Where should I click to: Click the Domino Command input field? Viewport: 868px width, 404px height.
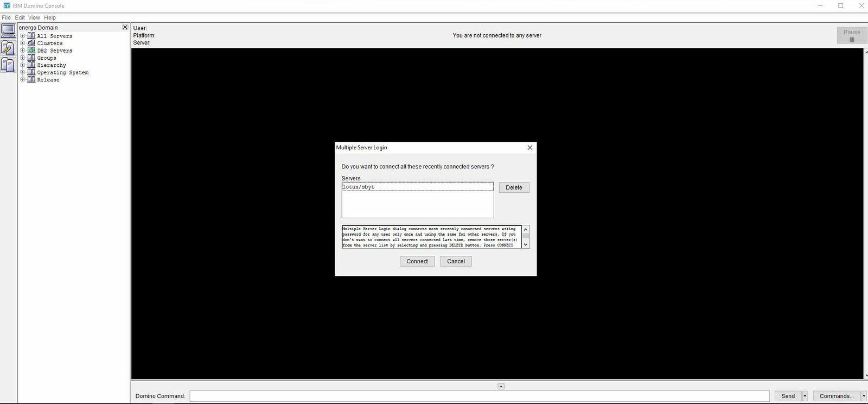[479, 396]
